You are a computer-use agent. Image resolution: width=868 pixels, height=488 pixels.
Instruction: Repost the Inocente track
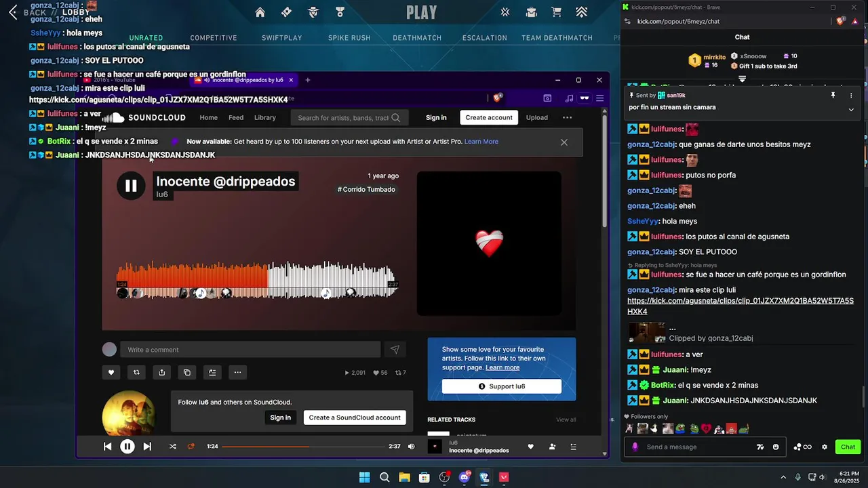tap(136, 372)
